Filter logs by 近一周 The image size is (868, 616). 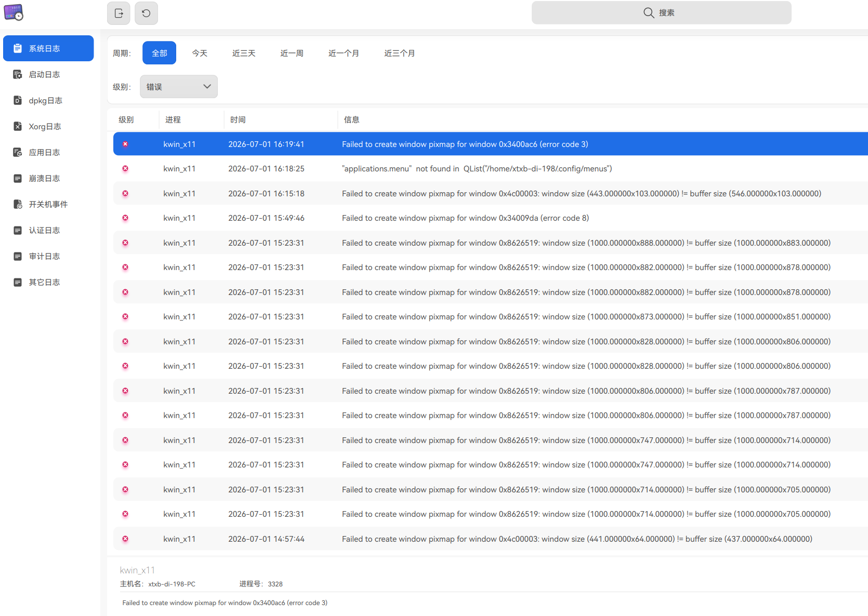[x=292, y=53]
